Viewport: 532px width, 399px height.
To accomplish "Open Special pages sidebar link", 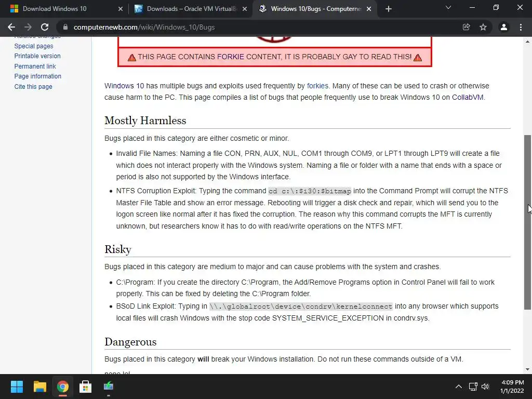I will coord(34,46).
